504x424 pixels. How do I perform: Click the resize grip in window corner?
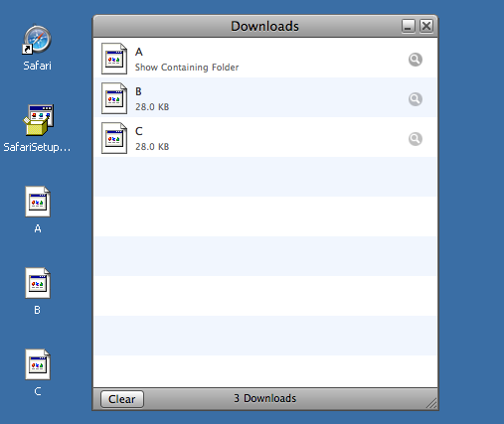pyautogui.click(x=431, y=403)
